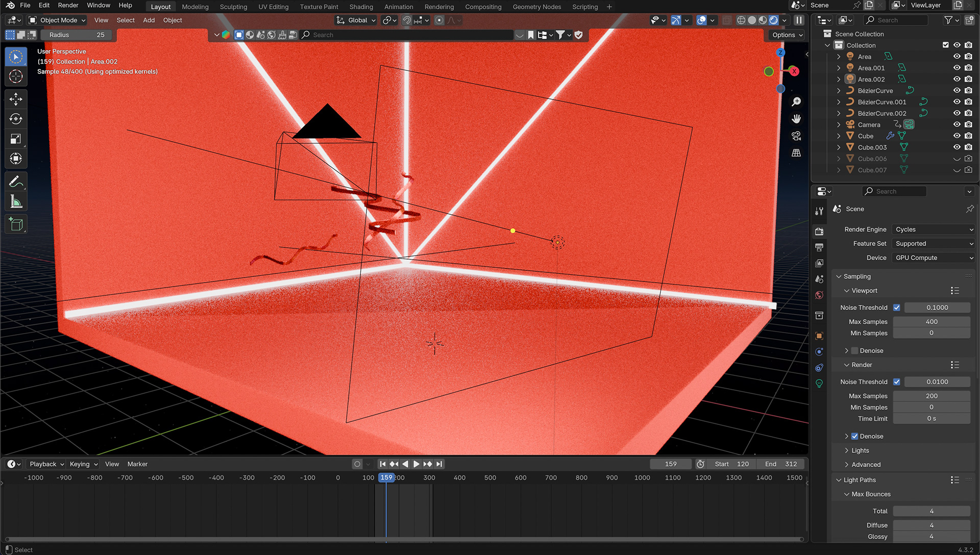The width and height of the screenshot is (980, 555).
Task: Select the Measure tool
Action: (16, 202)
